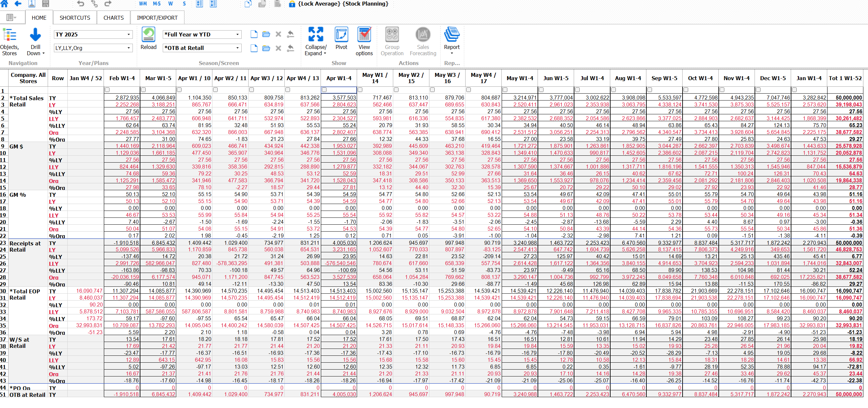
Task: Click the W-M toolbar icon
Action: (143, 4)
